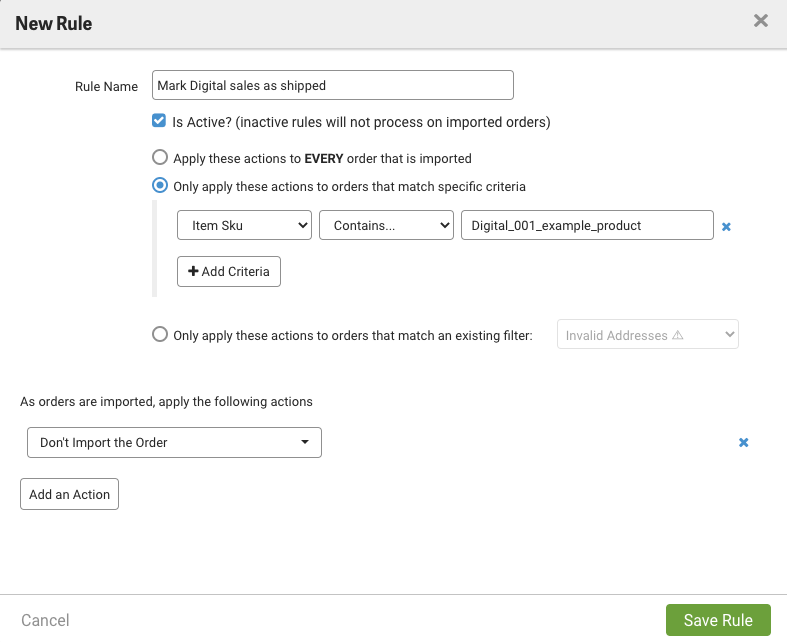787x642 pixels.
Task: Expand the Contains... operator dropdown
Action: click(386, 226)
